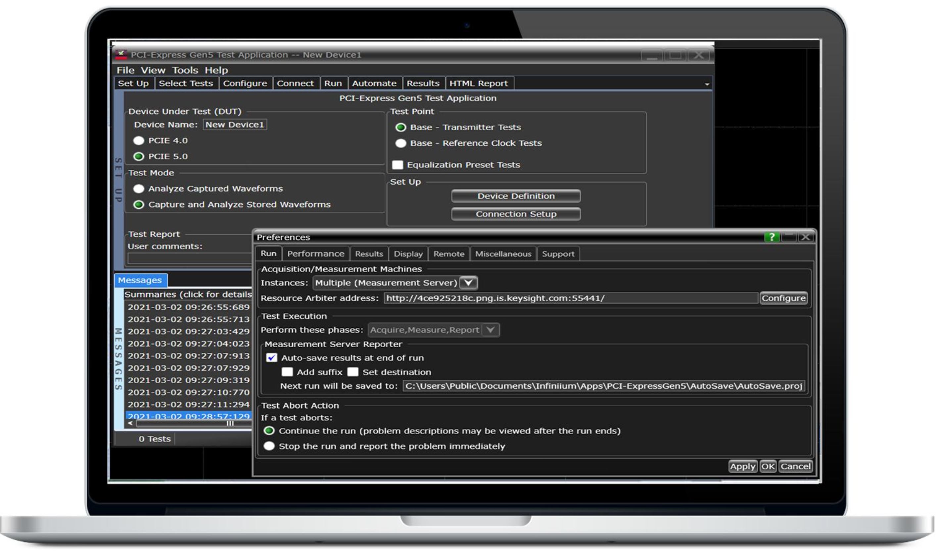Open the Tools menu

tap(185, 70)
